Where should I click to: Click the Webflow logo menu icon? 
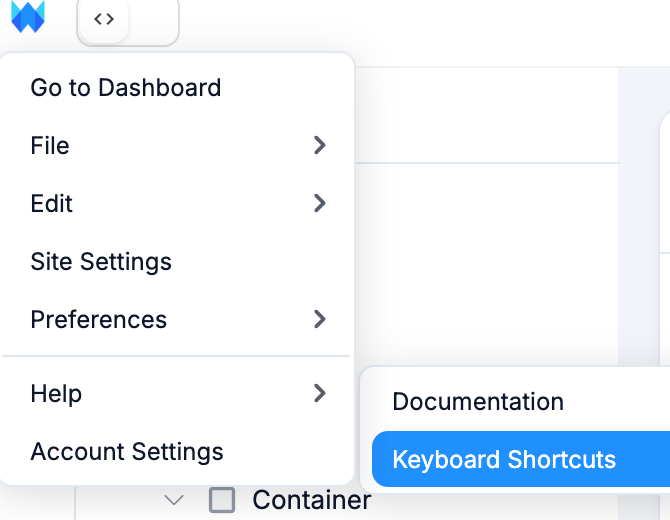tap(28, 18)
